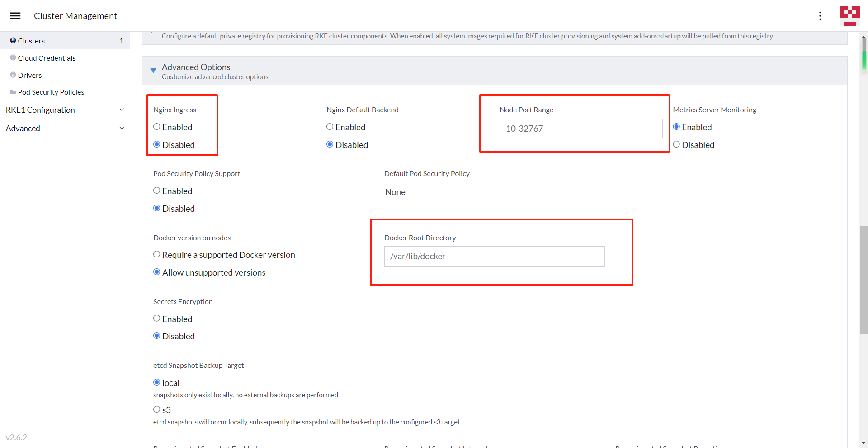Viewport: 868px width, 448px height.
Task: Click the Node Port Range input field
Action: tap(581, 129)
